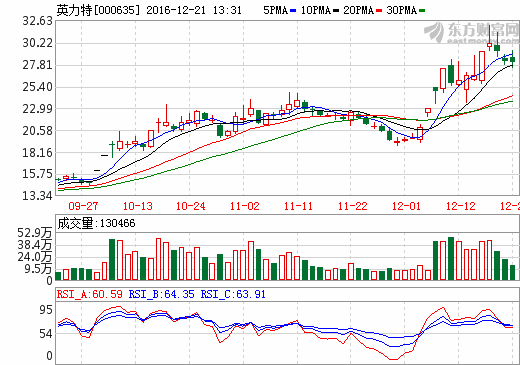
Task: Click the 9.5万 volume axis label
Action: 38,269
